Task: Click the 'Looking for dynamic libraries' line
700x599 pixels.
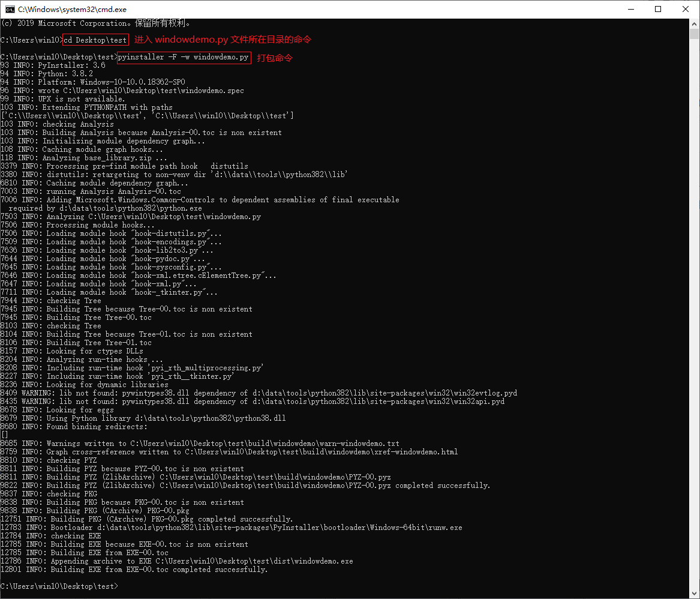Action: point(85,385)
